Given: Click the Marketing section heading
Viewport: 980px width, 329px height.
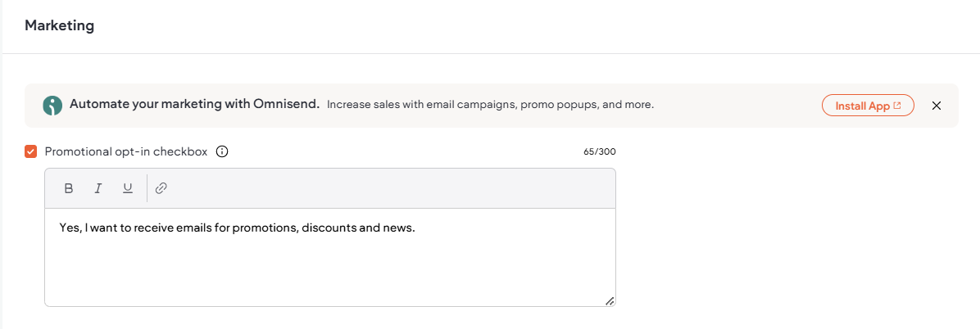Looking at the screenshot, I should pyautogui.click(x=59, y=25).
